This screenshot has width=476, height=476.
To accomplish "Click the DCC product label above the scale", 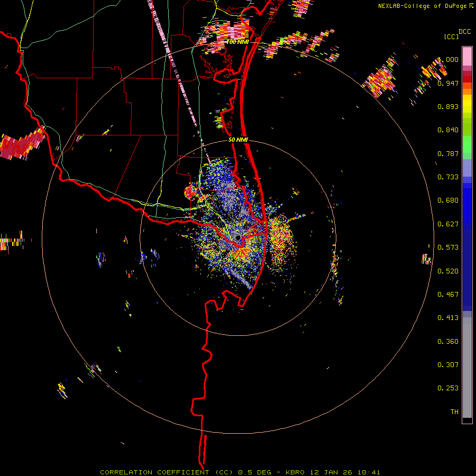I will (x=465, y=32).
